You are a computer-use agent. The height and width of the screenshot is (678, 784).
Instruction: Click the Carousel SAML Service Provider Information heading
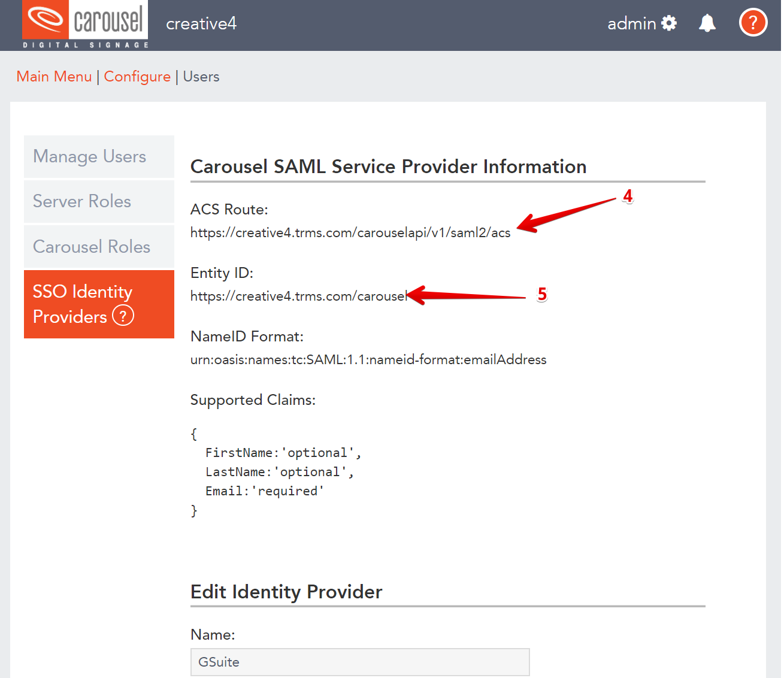click(388, 167)
